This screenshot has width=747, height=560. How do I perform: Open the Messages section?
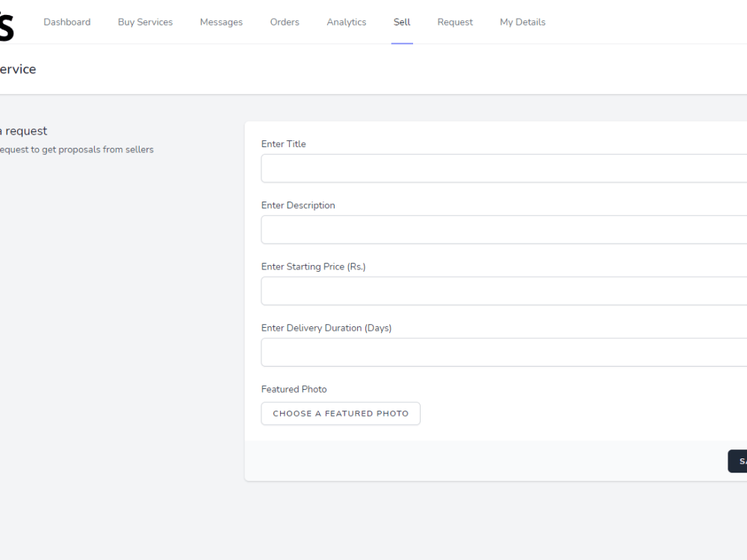click(221, 22)
